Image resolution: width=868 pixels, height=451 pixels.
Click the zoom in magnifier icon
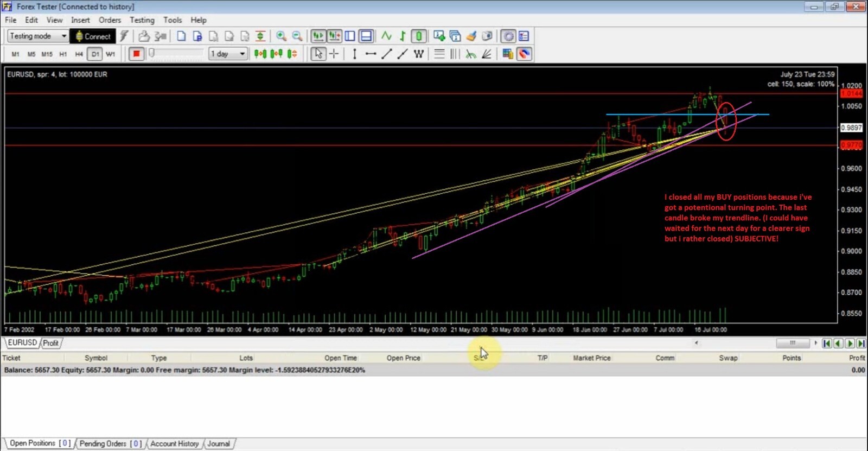281,36
